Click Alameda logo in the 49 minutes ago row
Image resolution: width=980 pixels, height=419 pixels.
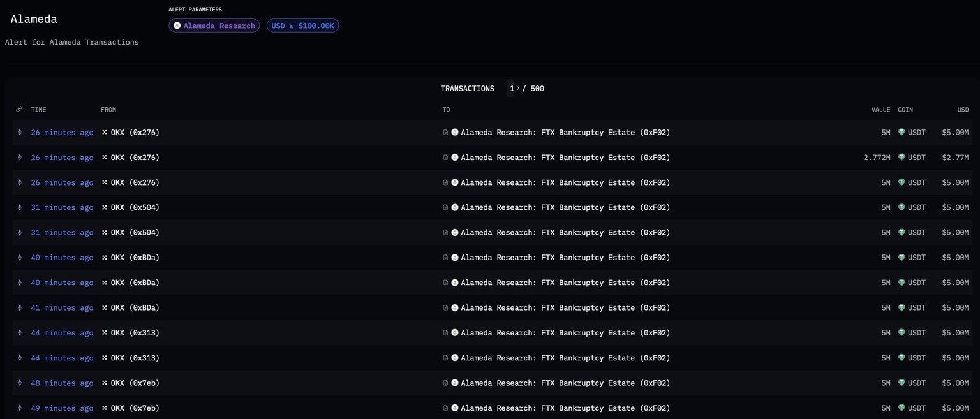pos(455,408)
